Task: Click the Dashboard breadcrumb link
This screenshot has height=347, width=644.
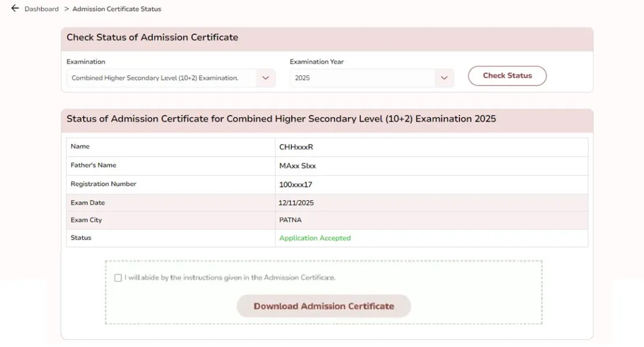Action: [x=43, y=8]
